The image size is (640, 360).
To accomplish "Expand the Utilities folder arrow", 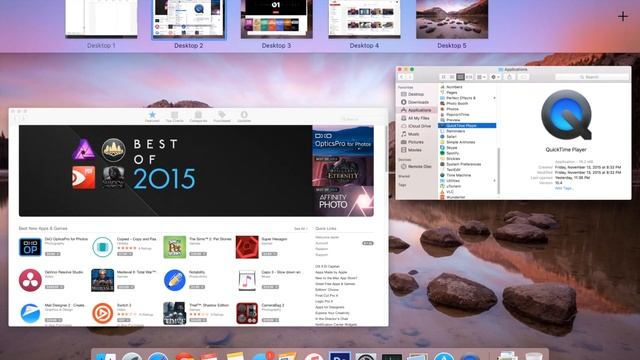I will pos(494,180).
